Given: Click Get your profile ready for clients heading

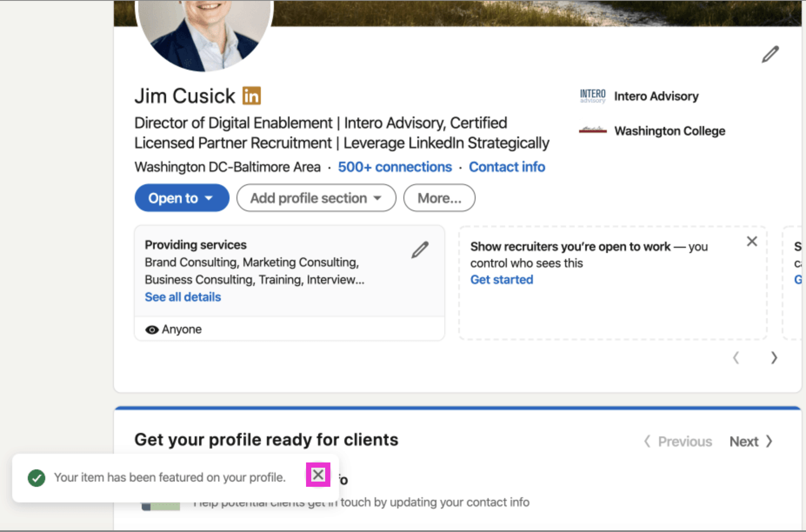Looking at the screenshot, I should point(266,440).
